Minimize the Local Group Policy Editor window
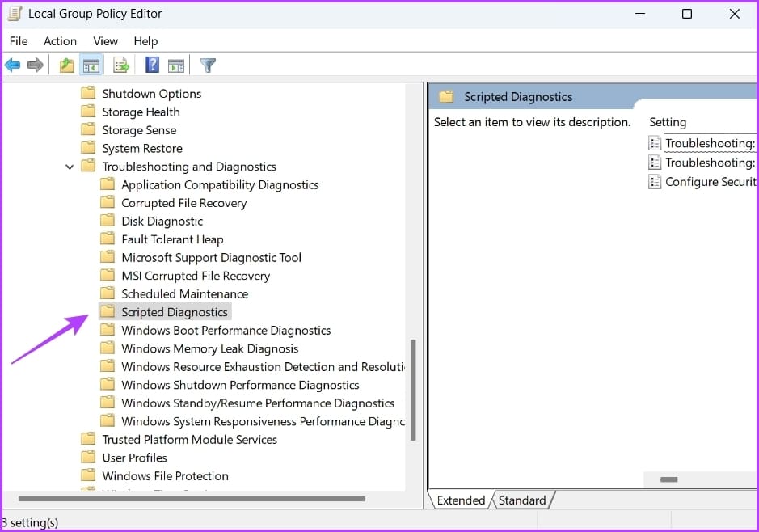 coord(640,14)
